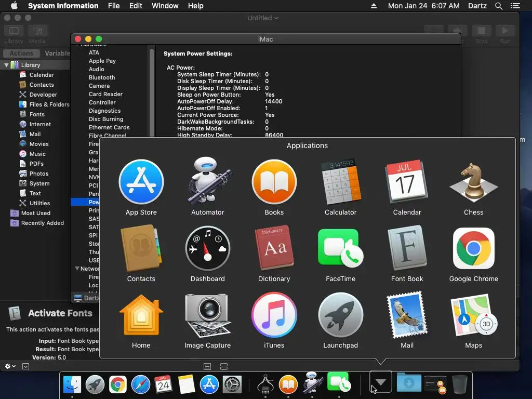Image resolution: width=532 pixels, height=399 pixels.
Task: Open Dashboard from the Applications stack
Action: 208,248
